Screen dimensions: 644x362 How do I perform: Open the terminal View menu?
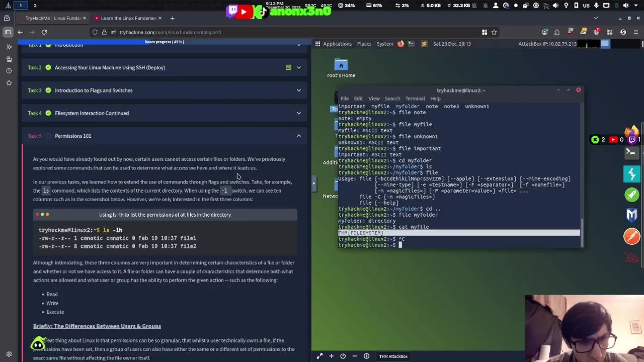[374, 99]
